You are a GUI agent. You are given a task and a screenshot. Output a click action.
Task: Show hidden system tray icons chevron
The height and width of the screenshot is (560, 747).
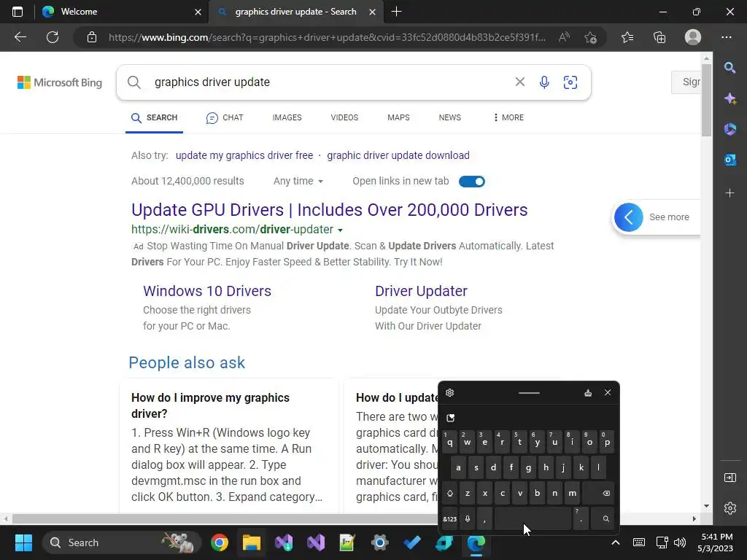pos(615,542)
